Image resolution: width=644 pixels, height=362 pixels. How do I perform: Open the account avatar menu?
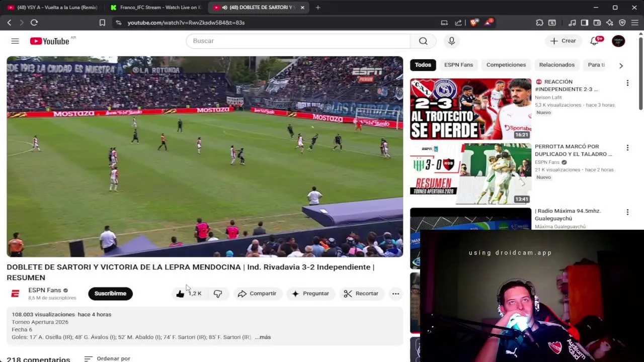coord(618,41)
